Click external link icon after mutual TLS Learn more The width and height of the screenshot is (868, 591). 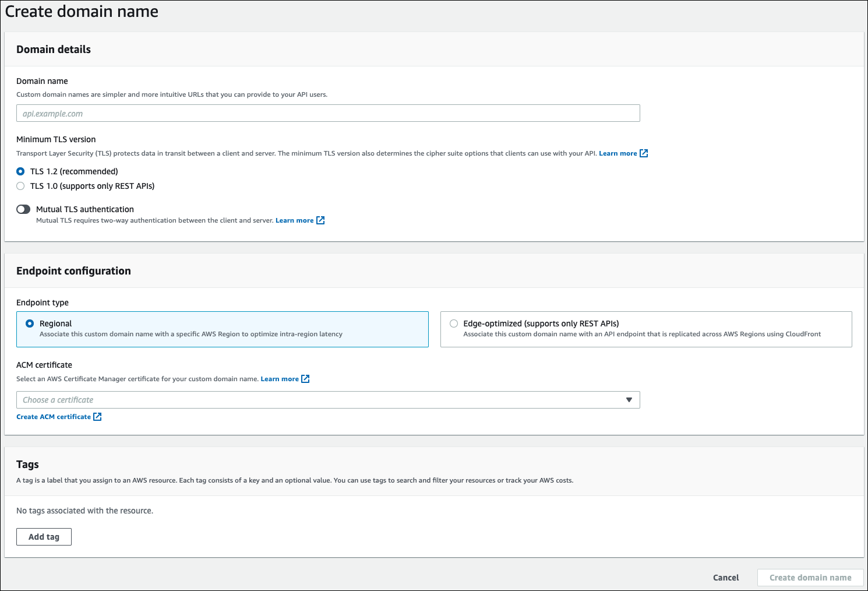(x=320, y=220)
